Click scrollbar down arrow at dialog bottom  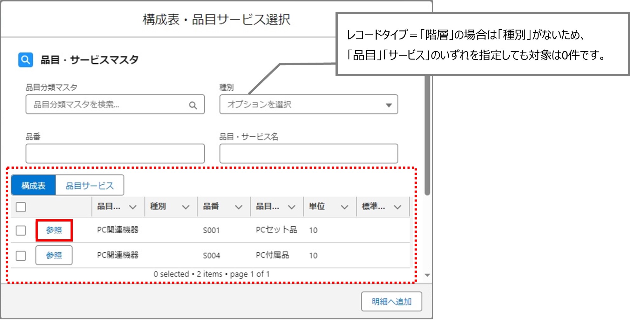point(427,275)
